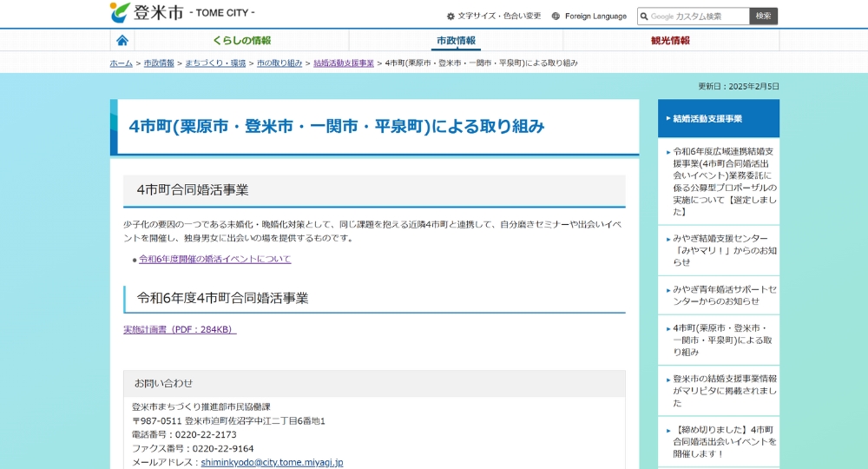Select the 市政情報 navigation tab
This screenshot has height=469, width=868.
tap(456, 41)
